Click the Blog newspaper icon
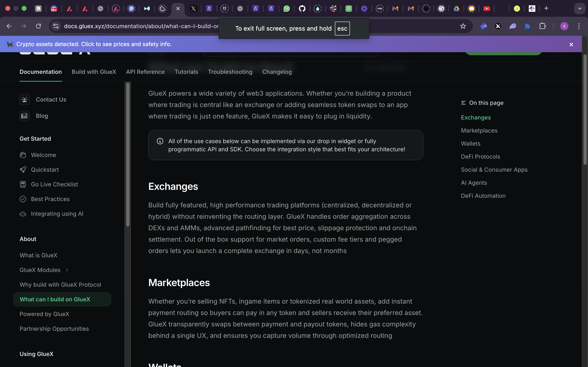The image size is (588, 367). (24, 116)
